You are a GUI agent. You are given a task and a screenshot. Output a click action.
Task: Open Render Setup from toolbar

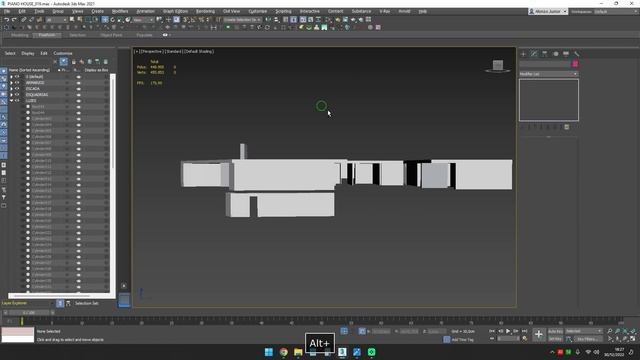click(338, 19)
